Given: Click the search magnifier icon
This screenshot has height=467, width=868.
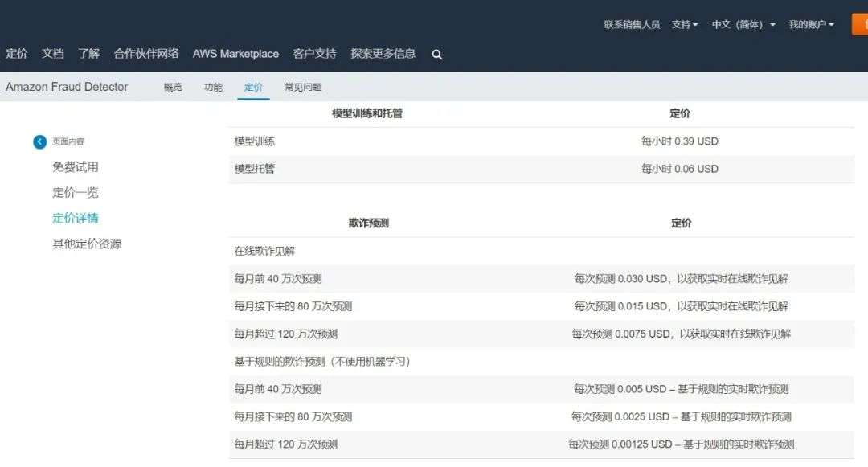Looking at the screenshot, I should coord(436,54).
